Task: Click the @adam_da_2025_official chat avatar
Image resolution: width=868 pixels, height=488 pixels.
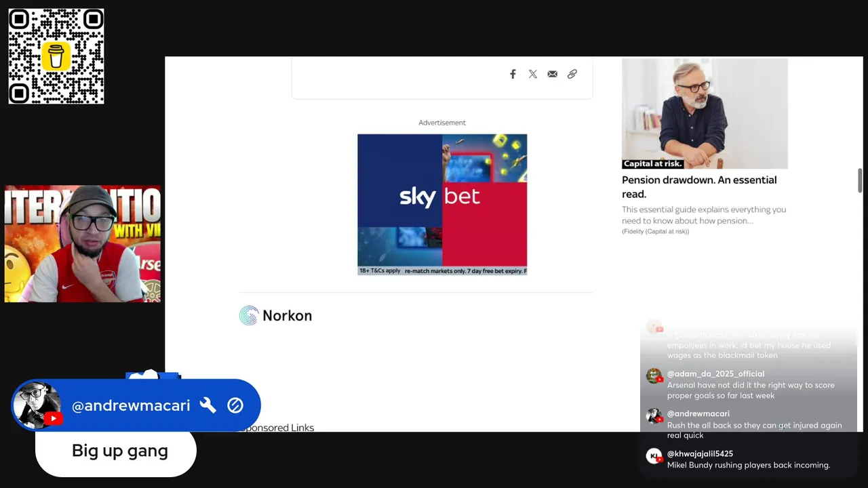Action: pyautogui.click(x=654, y=375)
